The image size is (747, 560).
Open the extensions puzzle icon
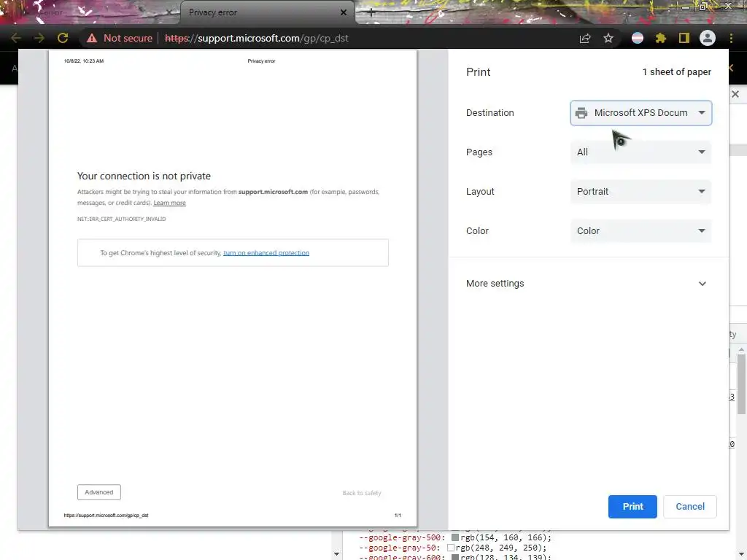[x=661, y=38]
